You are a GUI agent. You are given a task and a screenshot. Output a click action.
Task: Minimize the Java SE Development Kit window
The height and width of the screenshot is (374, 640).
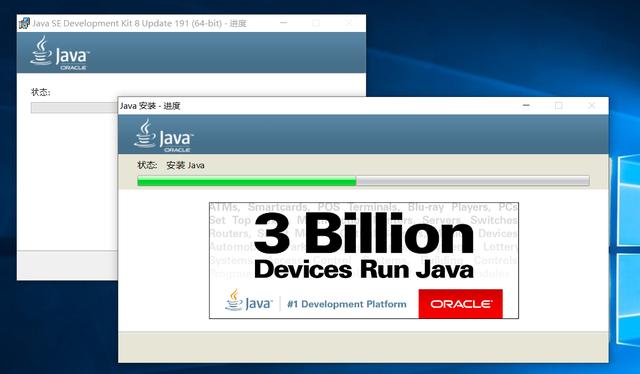coord(284,23)
